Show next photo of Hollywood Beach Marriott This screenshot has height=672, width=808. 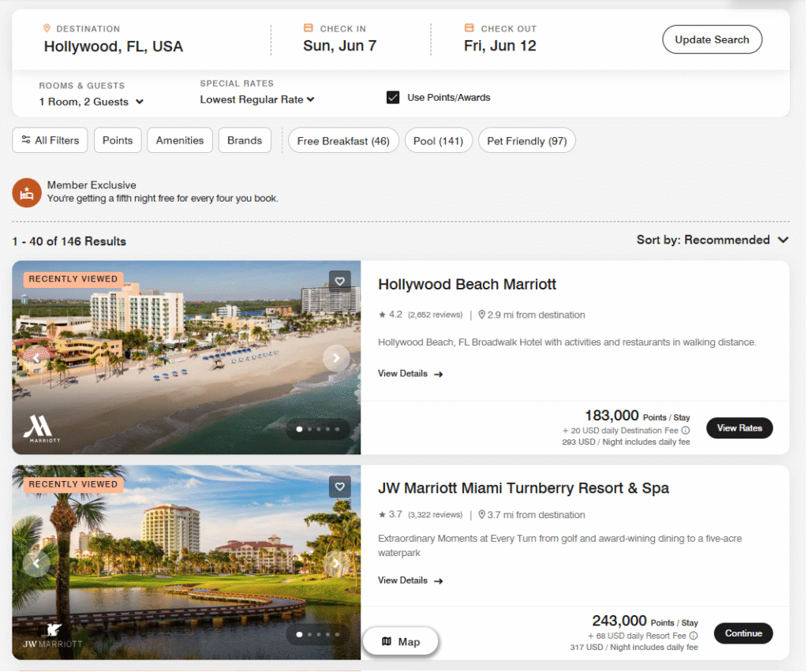point(336,358)
